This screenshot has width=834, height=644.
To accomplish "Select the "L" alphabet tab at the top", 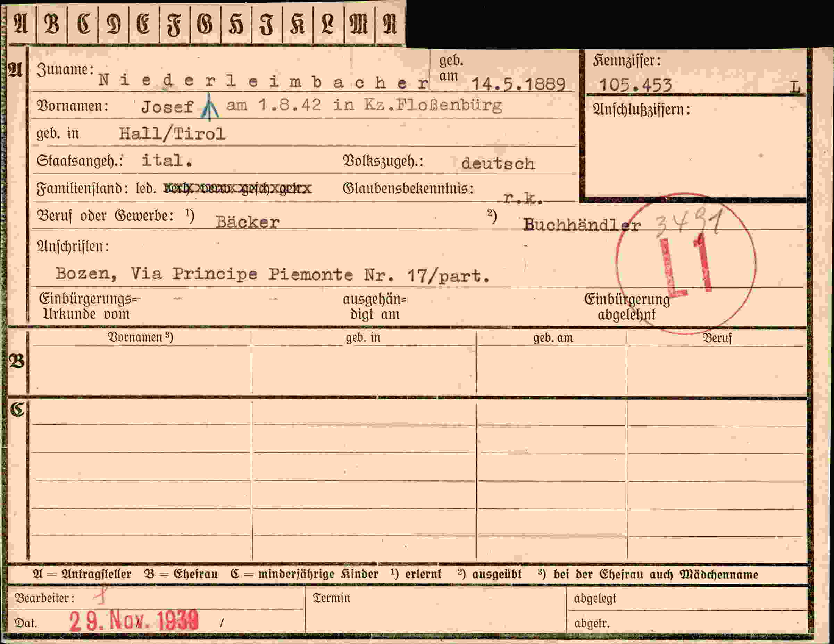I will (x=328, y=24).
